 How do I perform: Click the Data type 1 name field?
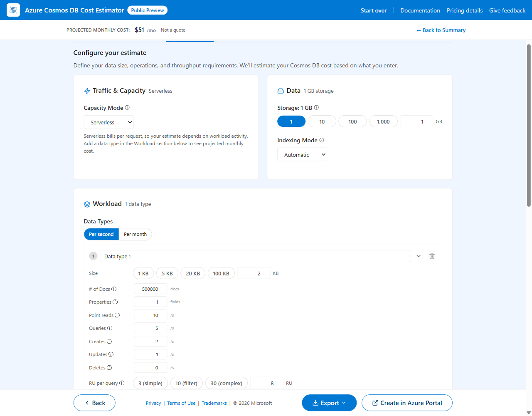point(255,256)
